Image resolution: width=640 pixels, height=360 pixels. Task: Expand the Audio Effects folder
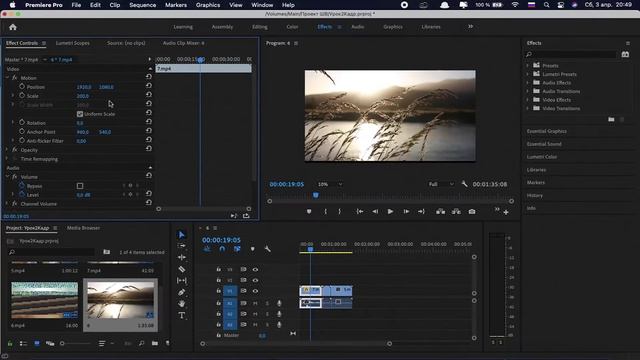tap(527, 82)
